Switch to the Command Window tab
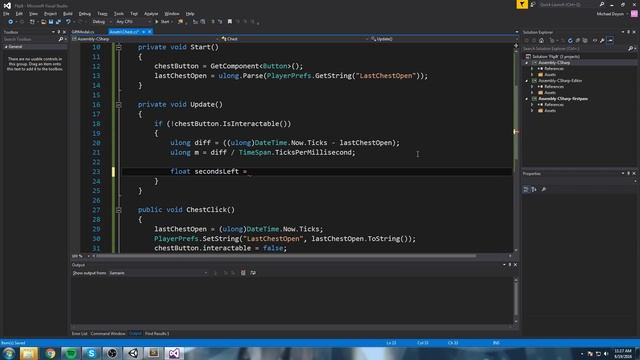This screenshot has height=360, width=640. click(108, 333)
